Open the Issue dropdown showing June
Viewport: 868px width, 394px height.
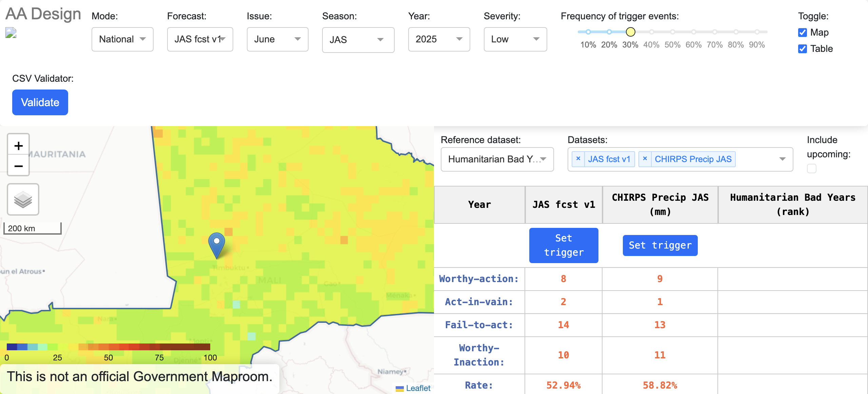pos(277,39)
